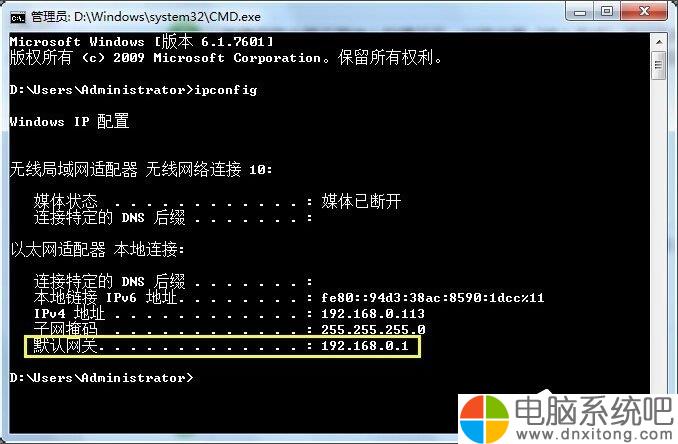Click the typed ipconfig command

tap(225, 90)
